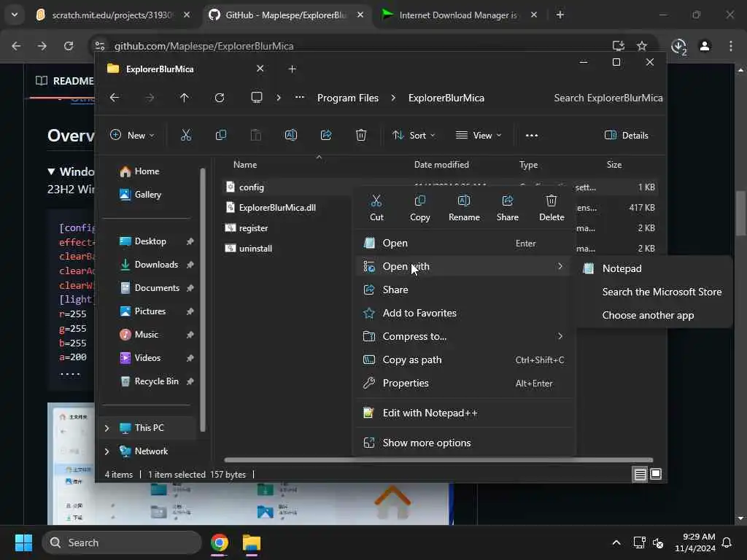Open File Explorer from the taskbar

click(x=252, y=542)
